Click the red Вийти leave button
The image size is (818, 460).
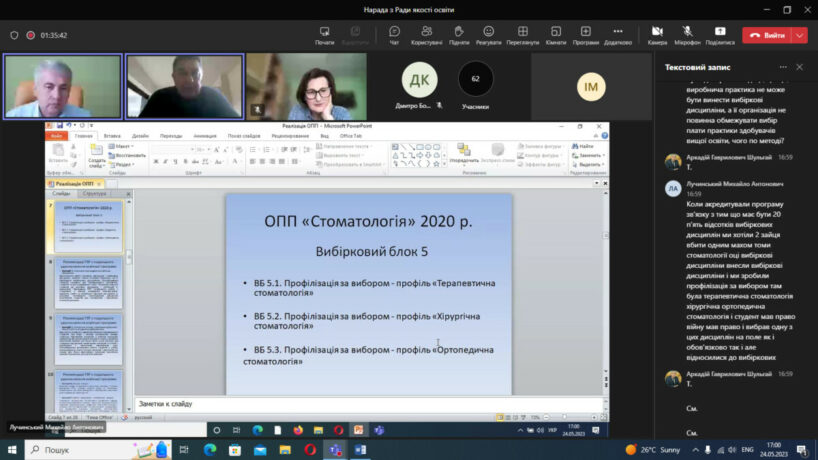pos(766,35)
